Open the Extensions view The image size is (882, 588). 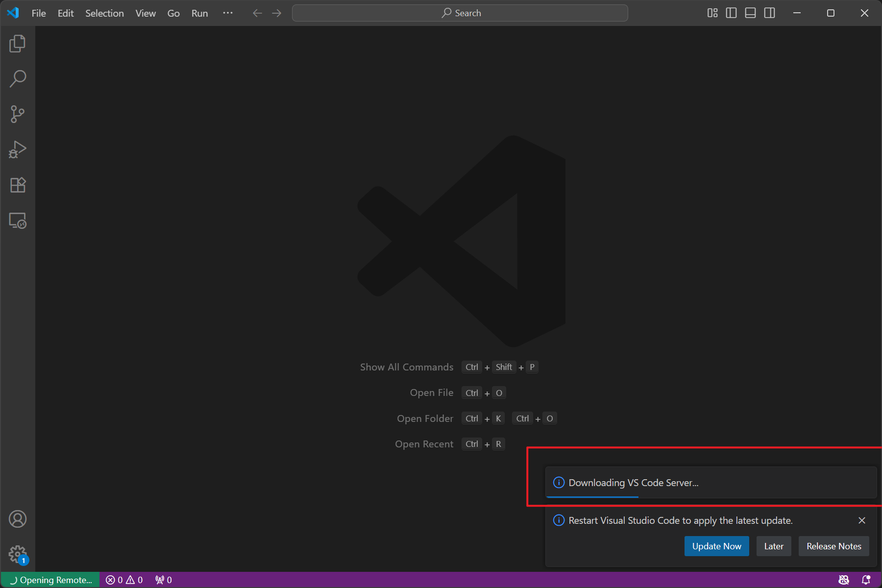[x=18, y=185]
